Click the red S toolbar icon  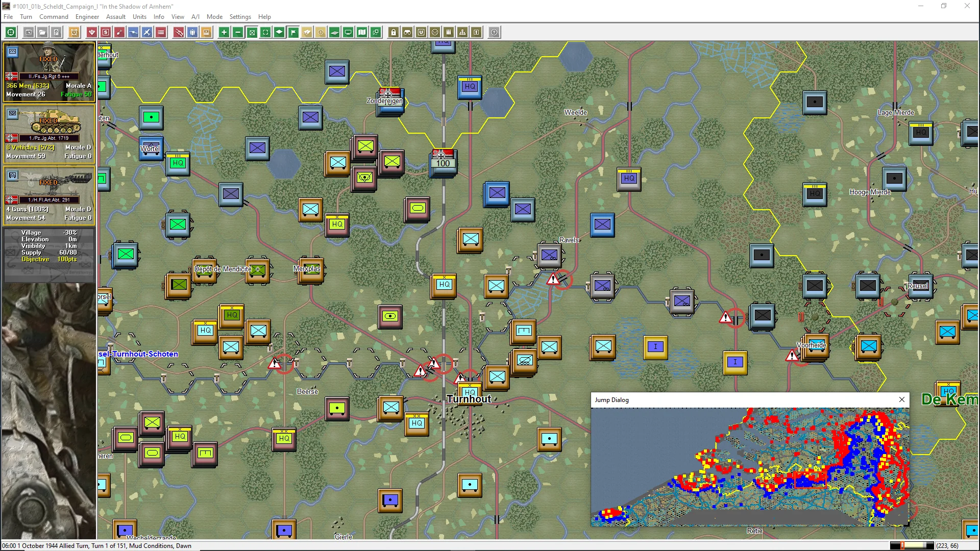[x=106, y=32]
